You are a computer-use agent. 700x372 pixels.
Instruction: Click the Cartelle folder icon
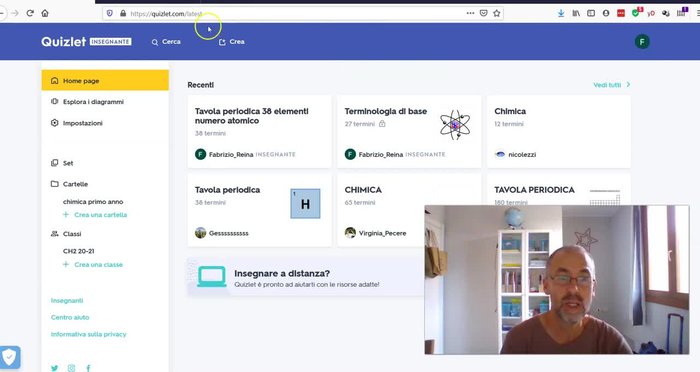(x=54, y=184)
